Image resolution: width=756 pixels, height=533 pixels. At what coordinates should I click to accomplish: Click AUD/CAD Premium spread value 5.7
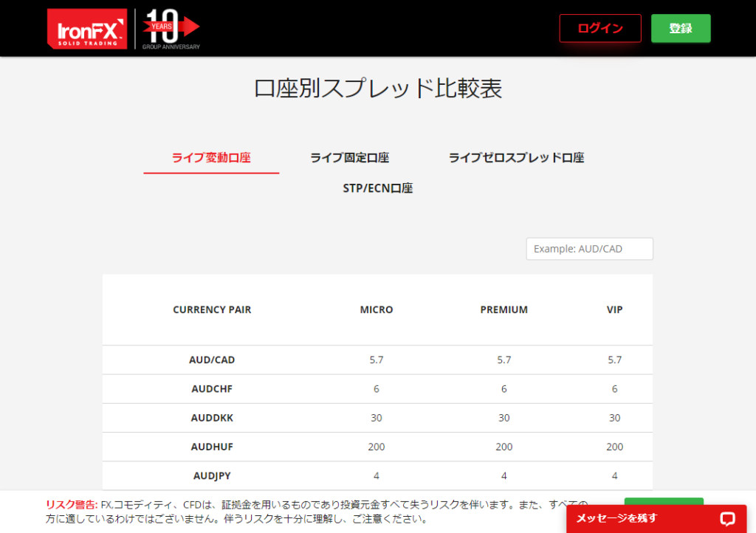(x=504, y=360)
